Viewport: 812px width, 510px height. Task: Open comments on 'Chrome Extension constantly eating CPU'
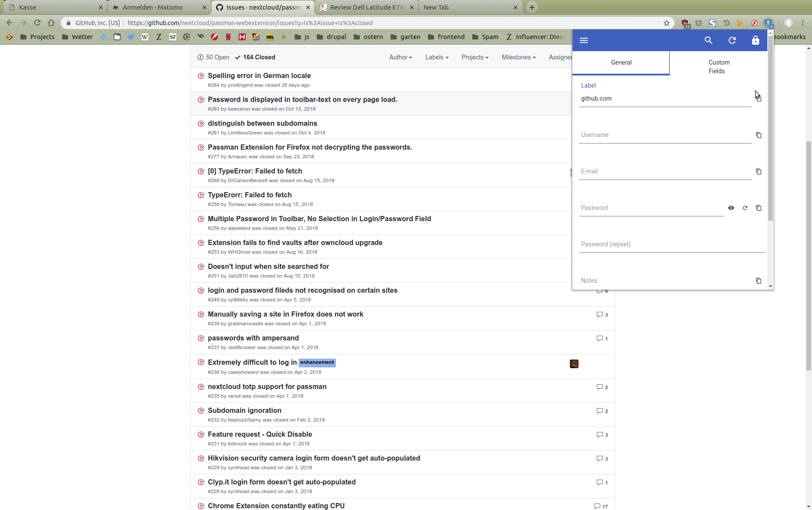click(x=601, y=506)
